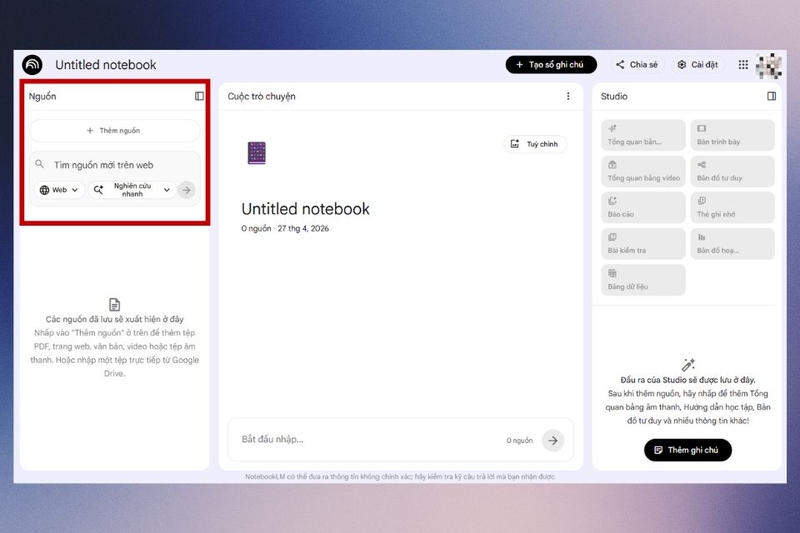Viewport: 800px width, 533px height.
Task: Click the Tạo sổ ghi chú button
Action: [551, 65]
